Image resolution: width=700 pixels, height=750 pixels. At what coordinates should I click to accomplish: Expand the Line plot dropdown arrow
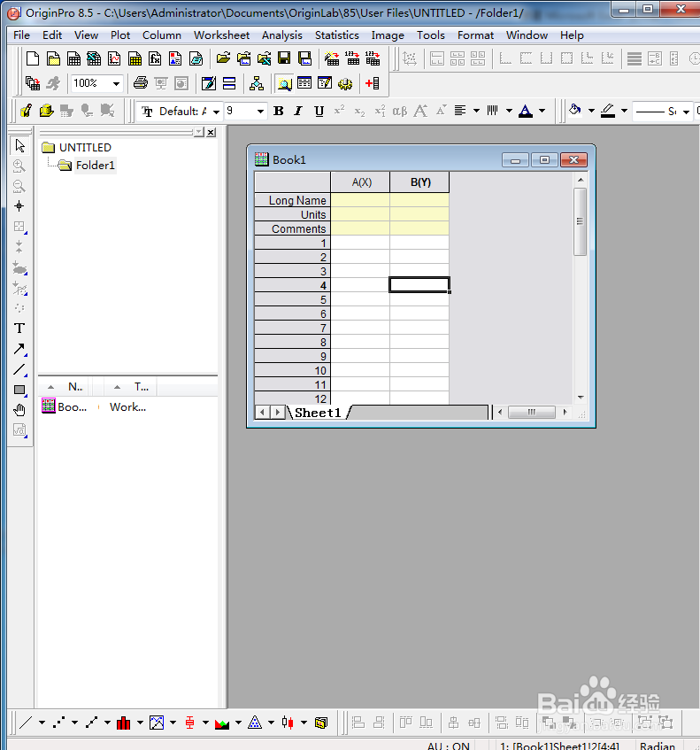[42, 723]
